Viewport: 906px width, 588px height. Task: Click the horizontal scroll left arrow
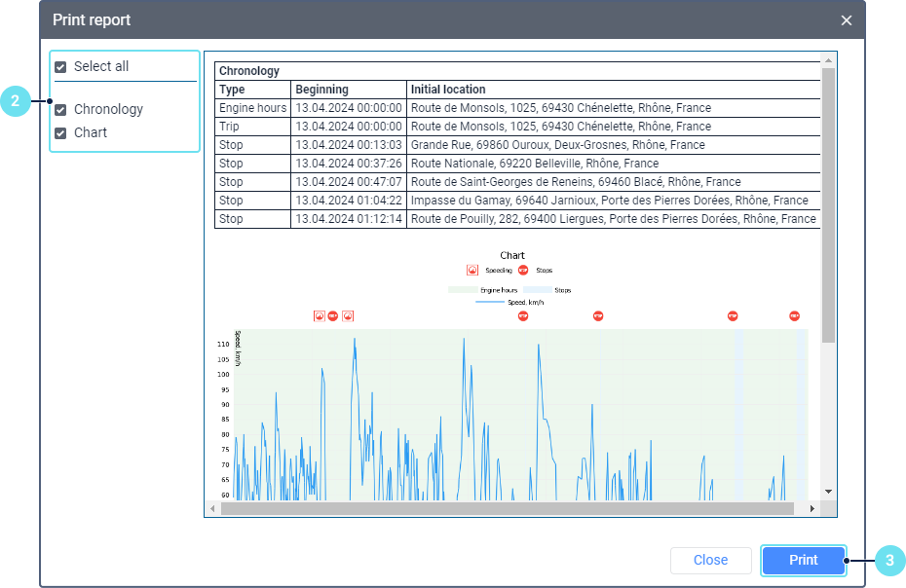click(x=212, y=509)
